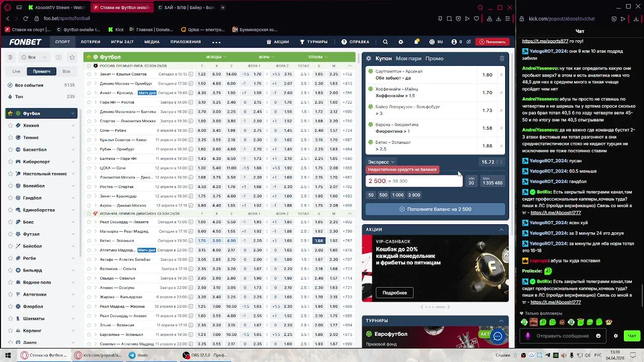Screen dimensions: 644x362
Task: Toggle favorite star for Баскетбол in sidebar
Action: pos(11,150)
